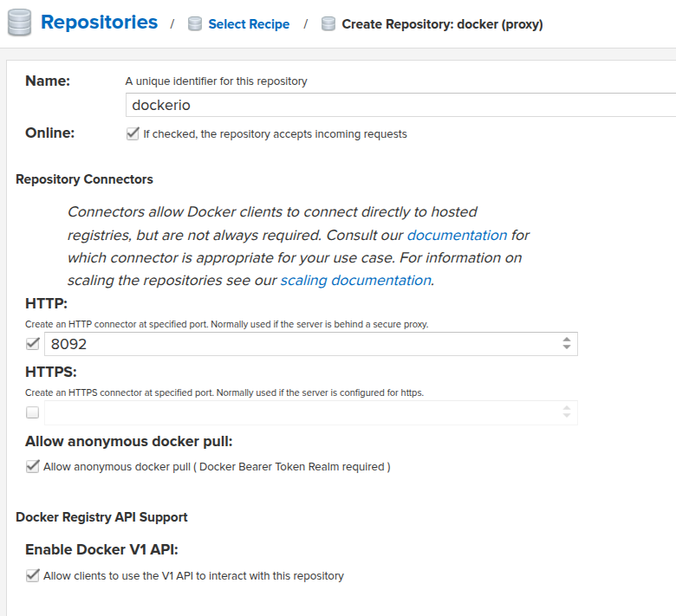
Task: Enable the HTTPS connector checkbox
Action: coord(33,412)
